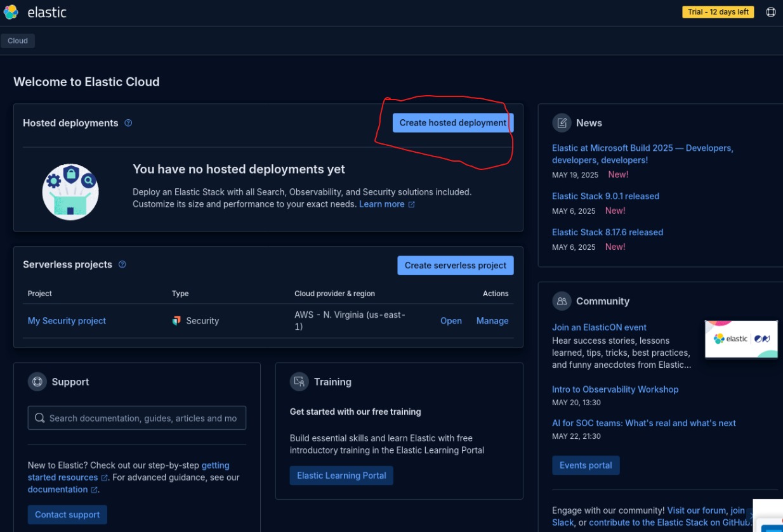The image size is (783, 532).
Task: Click the Security project type icon
Action: coord(176,321)
